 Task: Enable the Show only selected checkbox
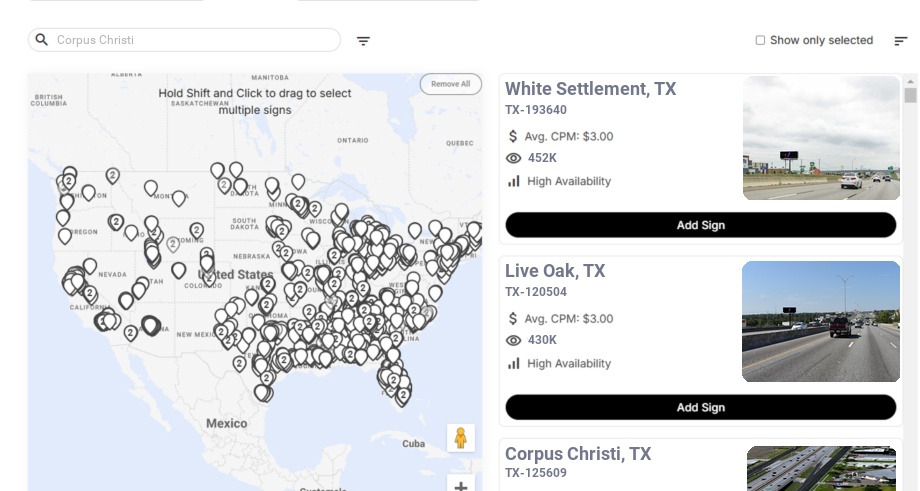pyautogui.click(x=760, y=41)
